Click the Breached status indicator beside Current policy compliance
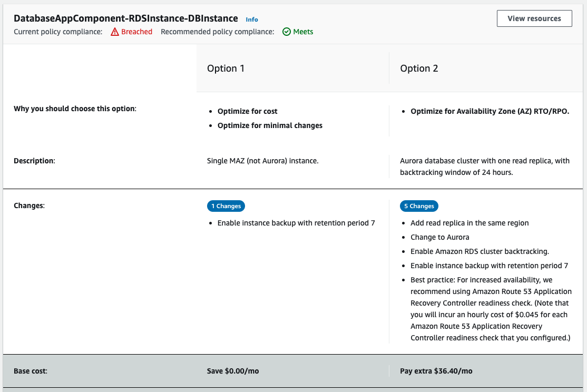587x392 pixels. click(x=131, y=32)
